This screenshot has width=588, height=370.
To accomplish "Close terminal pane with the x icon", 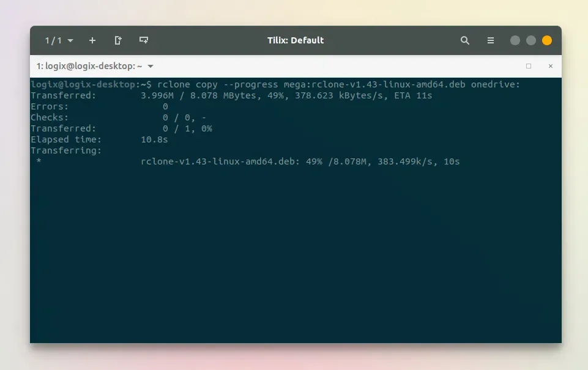I will tap(551, 66).
